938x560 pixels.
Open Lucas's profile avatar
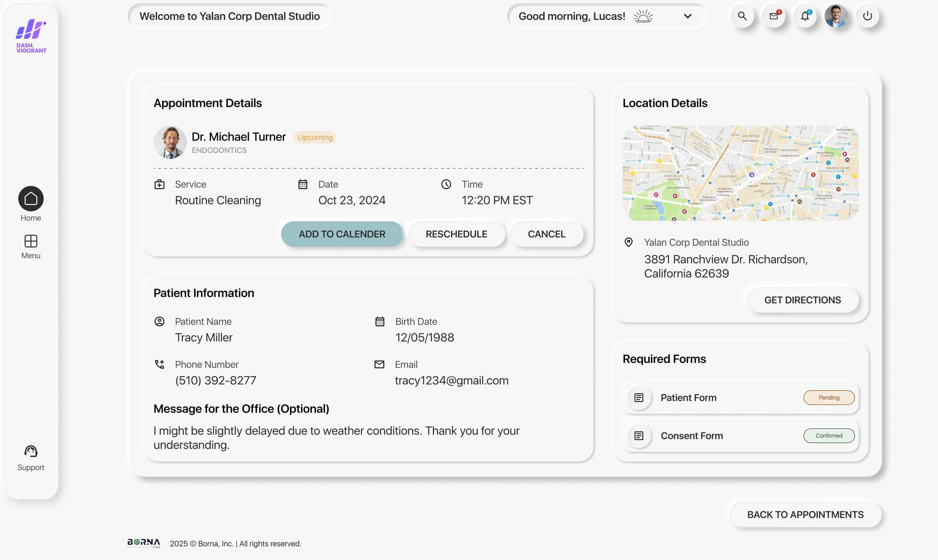pos(836,16)
